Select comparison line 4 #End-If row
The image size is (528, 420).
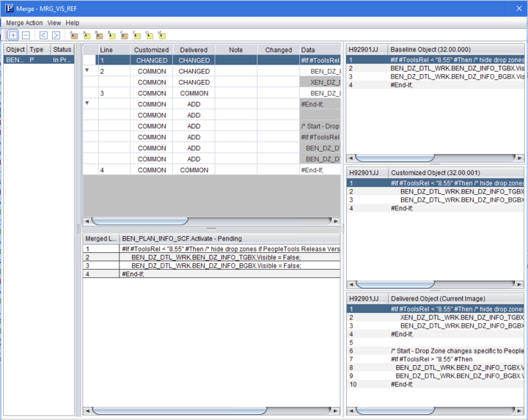click(211, 170)
